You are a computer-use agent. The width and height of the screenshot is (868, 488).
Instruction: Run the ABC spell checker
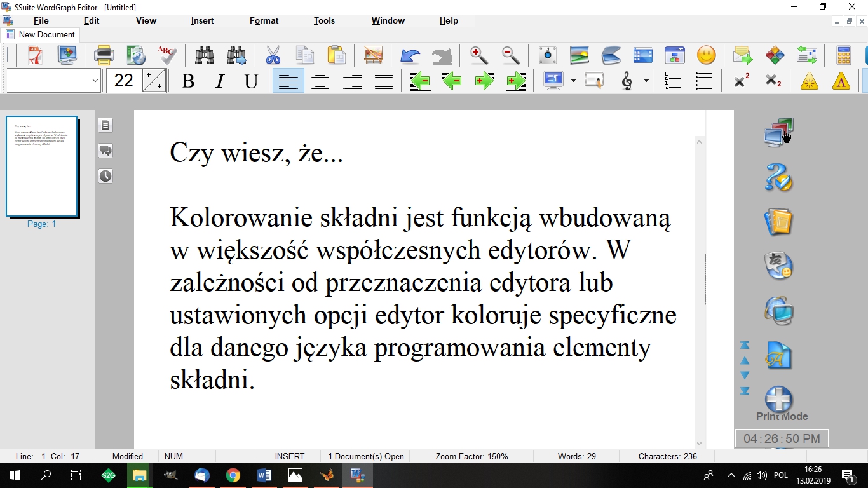click(166, 55)
